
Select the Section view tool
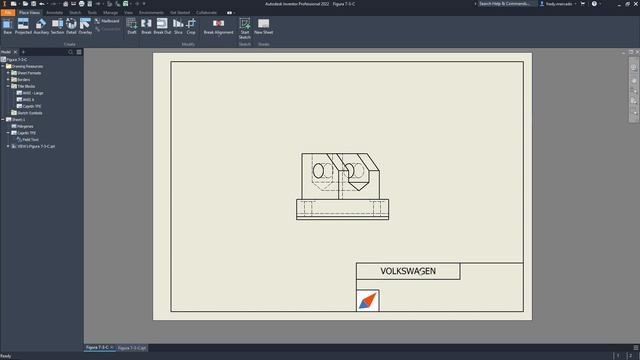tap(57, 26)
